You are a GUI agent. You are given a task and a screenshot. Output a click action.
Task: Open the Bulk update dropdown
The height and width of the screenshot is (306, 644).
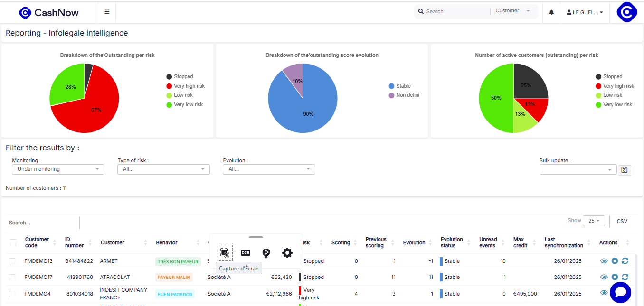coord(578,170)
